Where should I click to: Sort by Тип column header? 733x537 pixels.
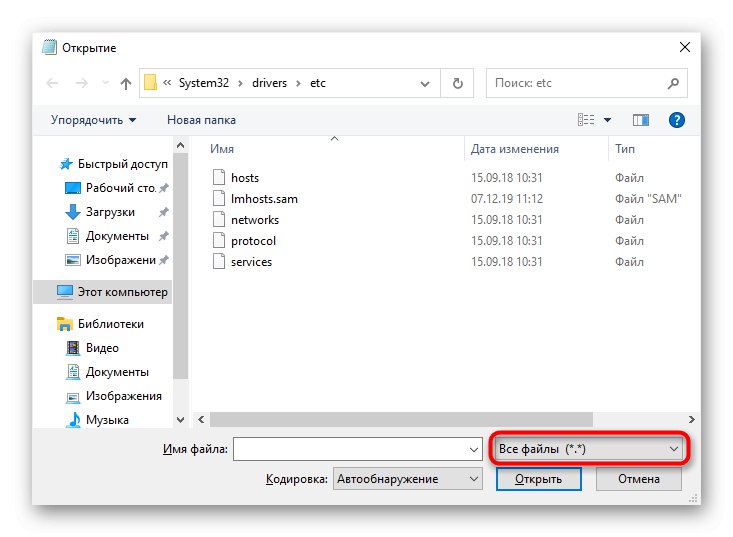click(625, 149)
